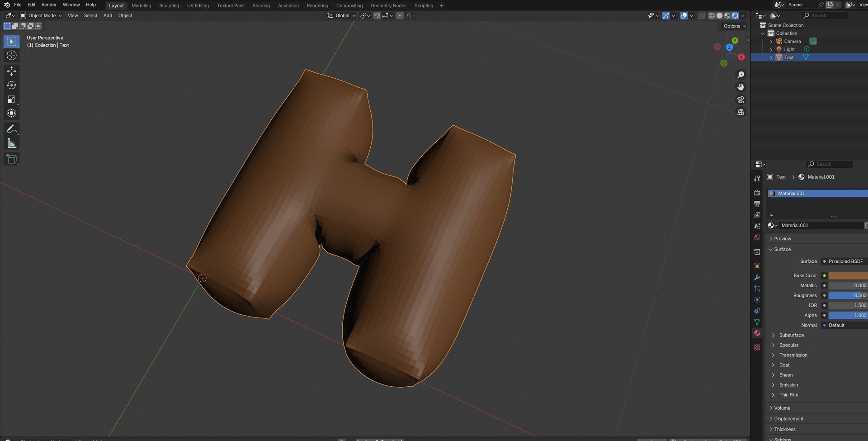Toggle snapping magnet in header
Image resolution: width=868 pixels, height=441 pixels.
tap(377, 15)
